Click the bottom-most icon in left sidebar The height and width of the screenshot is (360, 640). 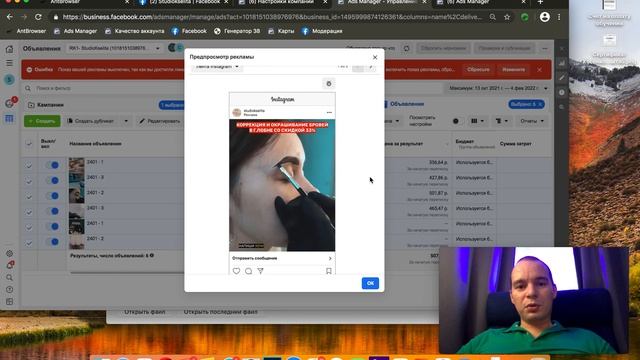pos(9,302)
